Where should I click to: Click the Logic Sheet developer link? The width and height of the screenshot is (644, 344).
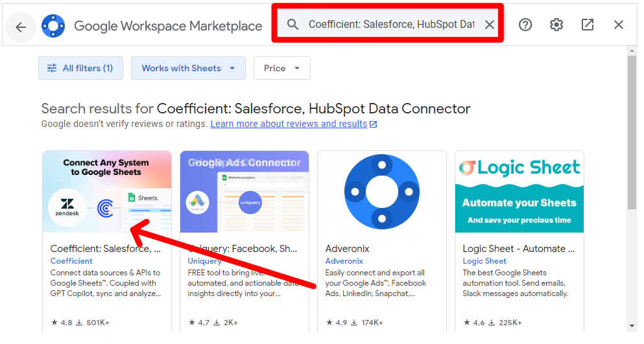pos(484,261)
